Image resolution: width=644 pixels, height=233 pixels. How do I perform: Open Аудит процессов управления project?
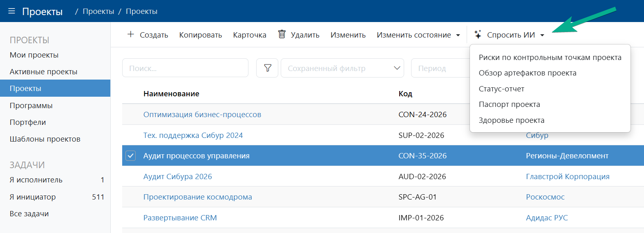196,156
